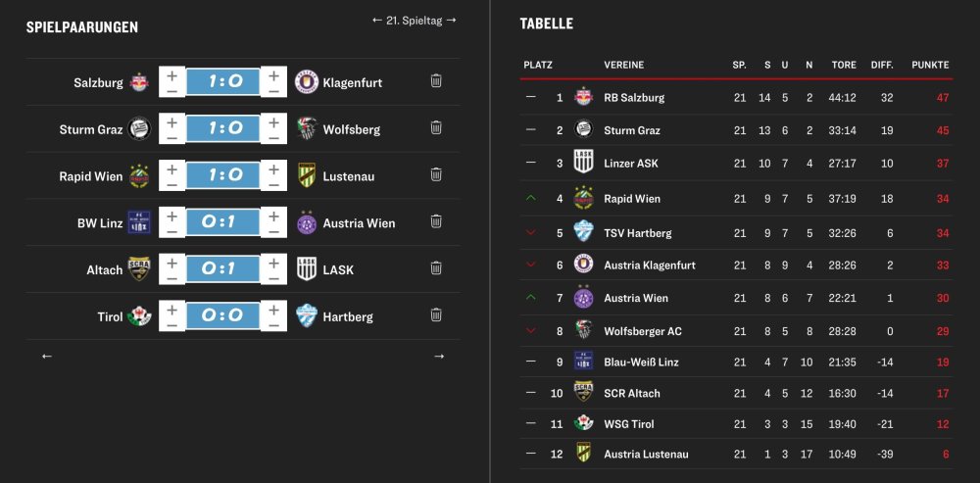Image resolution: width=980 pixels, height=483 pixels.
Task: Click the Sturm Graz logo in fixtures
Action: (140, 129)
